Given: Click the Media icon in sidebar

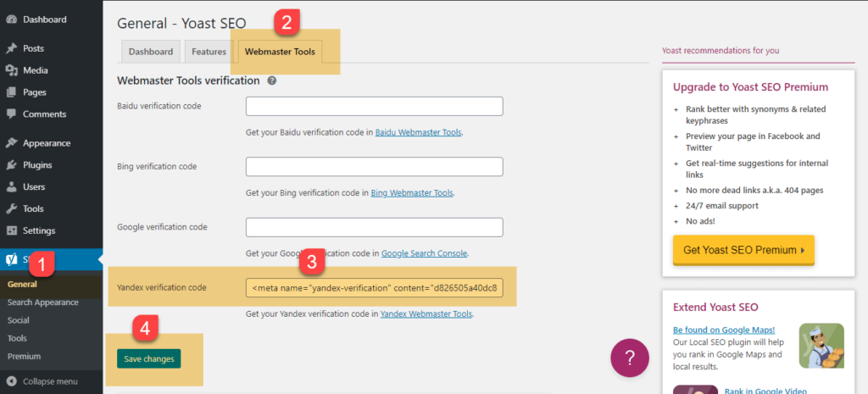Looking at the screenshot, I should pyautogui.click(x=11, y=70).
